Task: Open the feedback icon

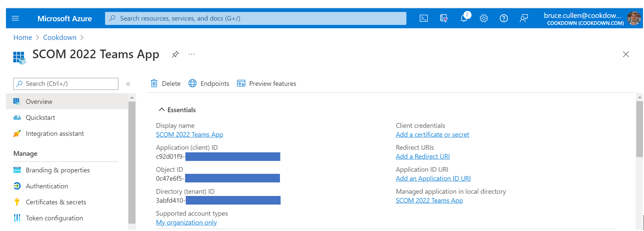Action: (x=524, y=19)
